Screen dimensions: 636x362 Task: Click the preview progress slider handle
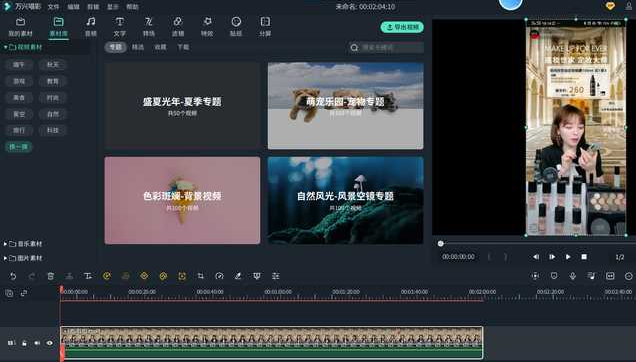pyautogui.click(x=441, y=243)
